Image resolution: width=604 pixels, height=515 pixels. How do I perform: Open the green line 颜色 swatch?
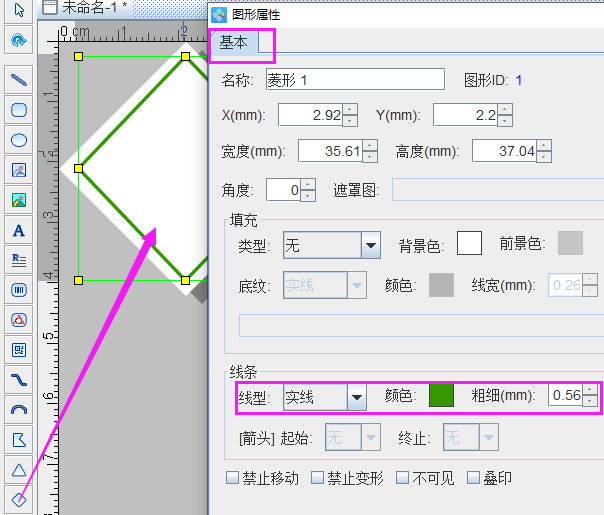[x=441, y=395]
